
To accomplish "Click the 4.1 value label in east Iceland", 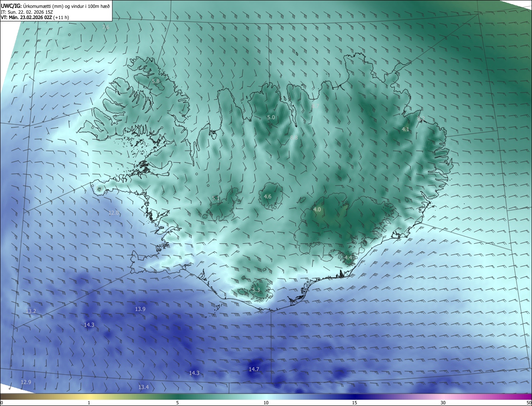I will (x=406, y=130).
